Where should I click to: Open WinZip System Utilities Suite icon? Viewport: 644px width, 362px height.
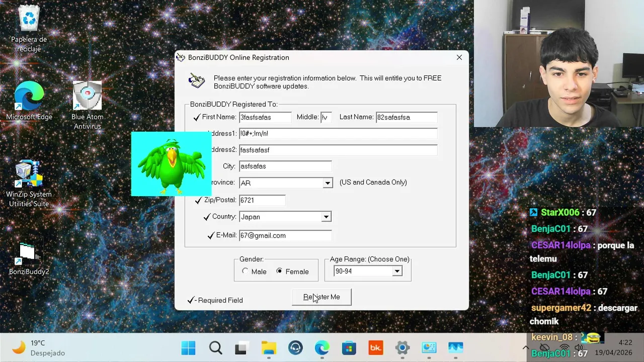tap(29, 184)
